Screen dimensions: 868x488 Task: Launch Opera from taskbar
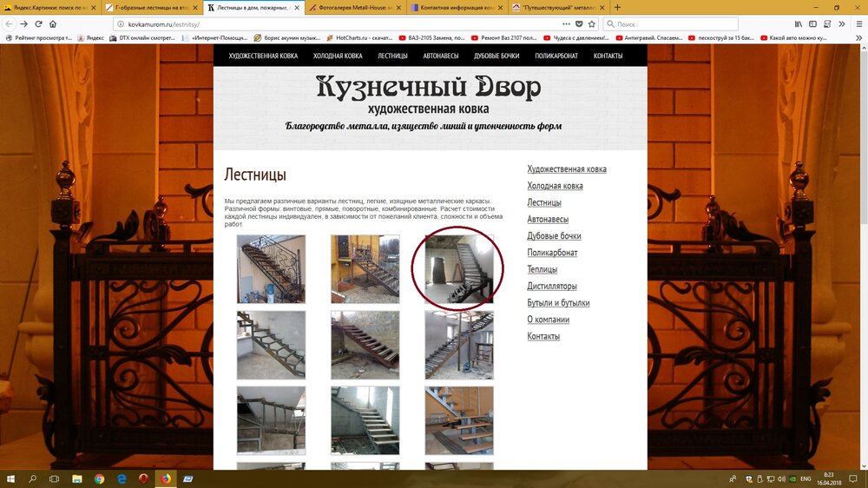(x=143, y=478)
